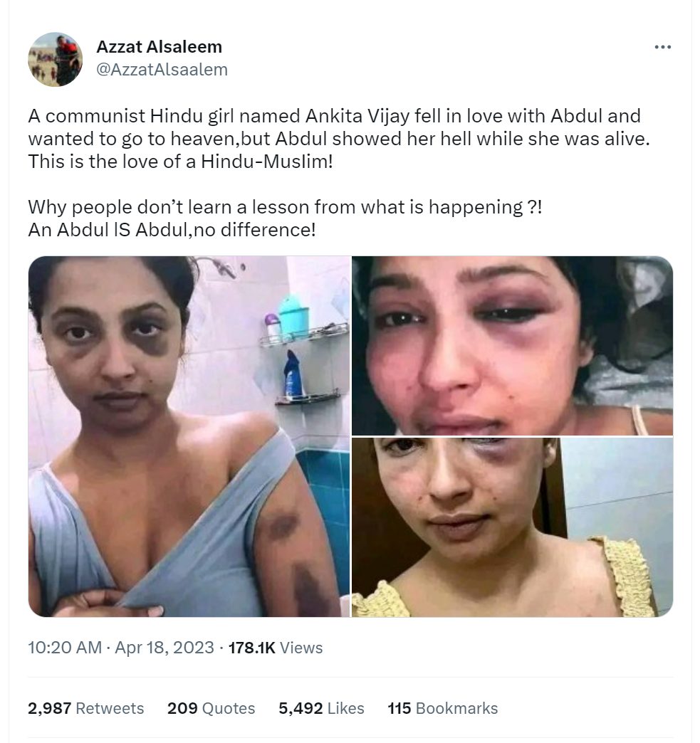Show the 209 Quotes list
The image size is (700, 743).
[x=211, y=708]
